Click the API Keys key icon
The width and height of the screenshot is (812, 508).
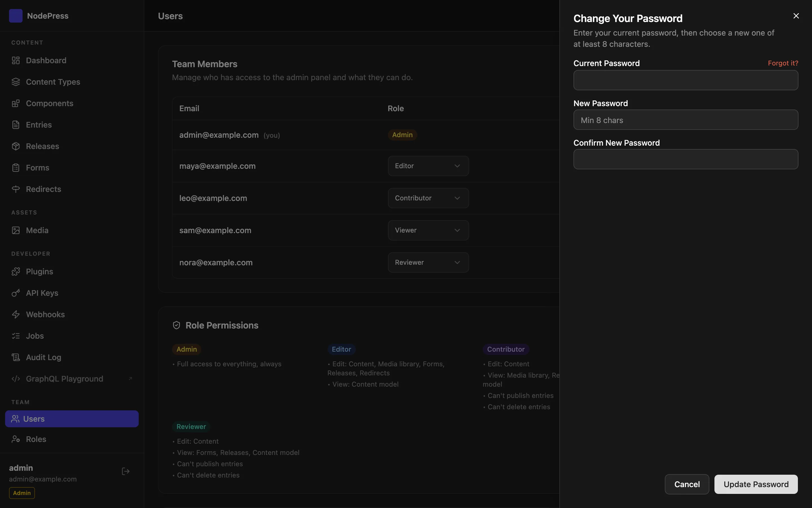point(16,293)
